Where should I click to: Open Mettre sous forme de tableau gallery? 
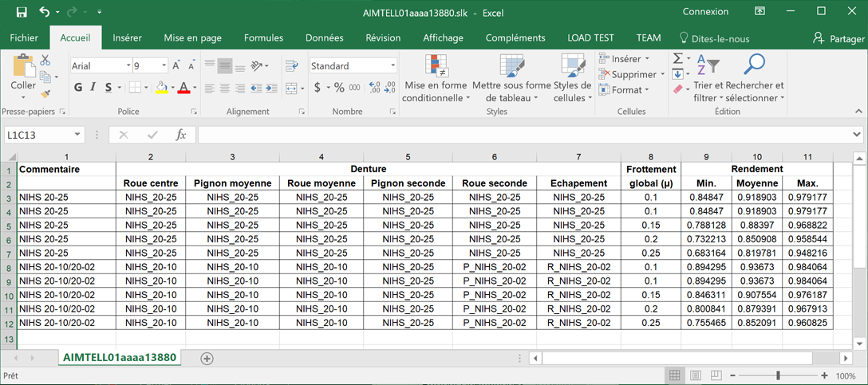point(511,78)
